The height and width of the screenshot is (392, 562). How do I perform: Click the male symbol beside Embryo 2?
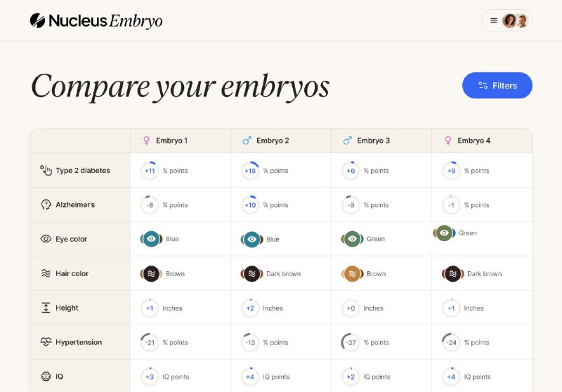coord(247,141)
